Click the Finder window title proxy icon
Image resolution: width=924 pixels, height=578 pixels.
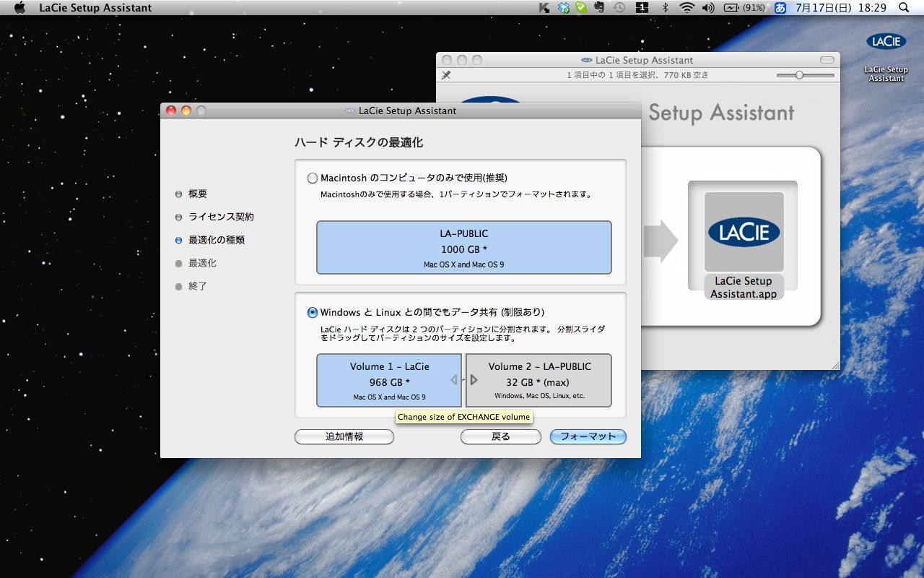[x=587, y=60]
